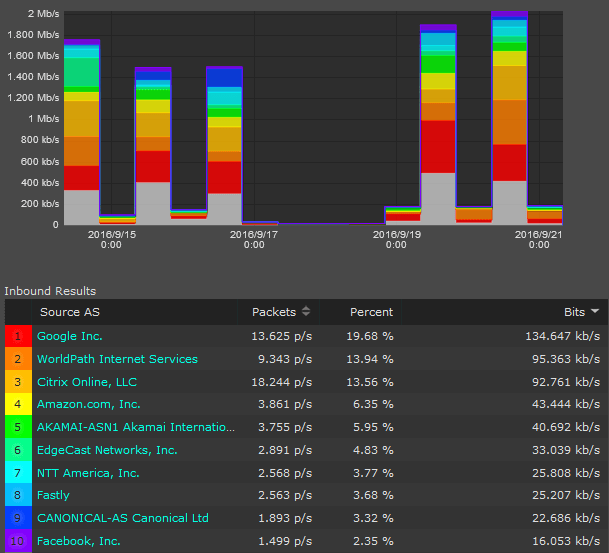Click the 2016/9/17 0:00 axis label

tap(254, 240)
